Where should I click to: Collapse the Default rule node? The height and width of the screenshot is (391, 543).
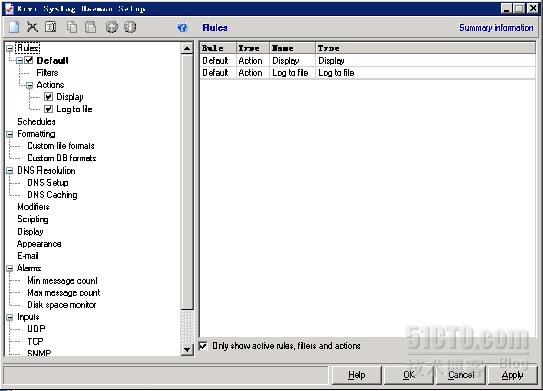point(19,61)
